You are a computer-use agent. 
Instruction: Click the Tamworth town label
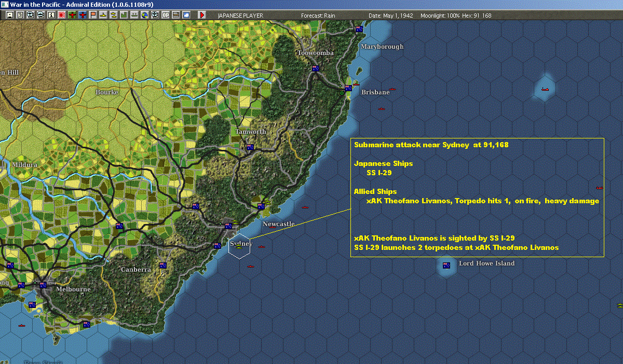251,131
